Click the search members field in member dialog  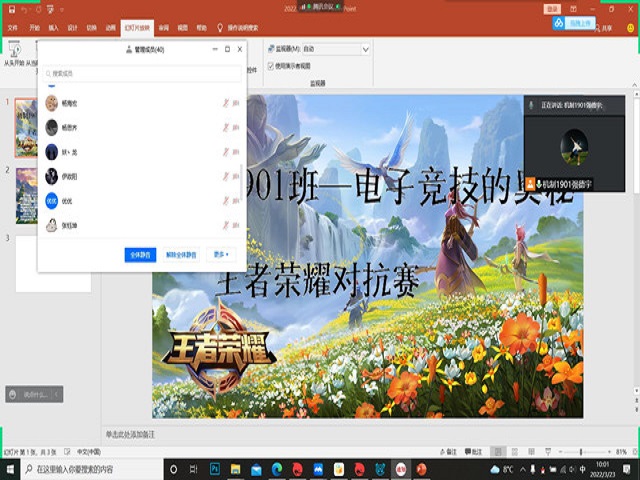point(142,73)
